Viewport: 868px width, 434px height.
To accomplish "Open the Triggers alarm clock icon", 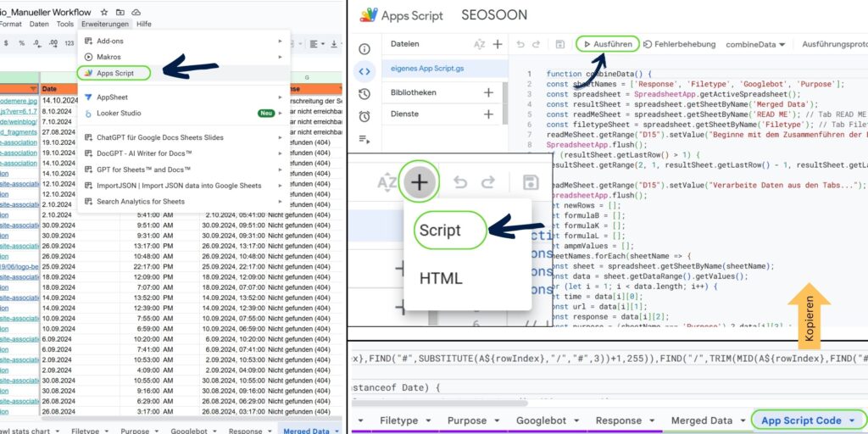I will pos(364,116).
